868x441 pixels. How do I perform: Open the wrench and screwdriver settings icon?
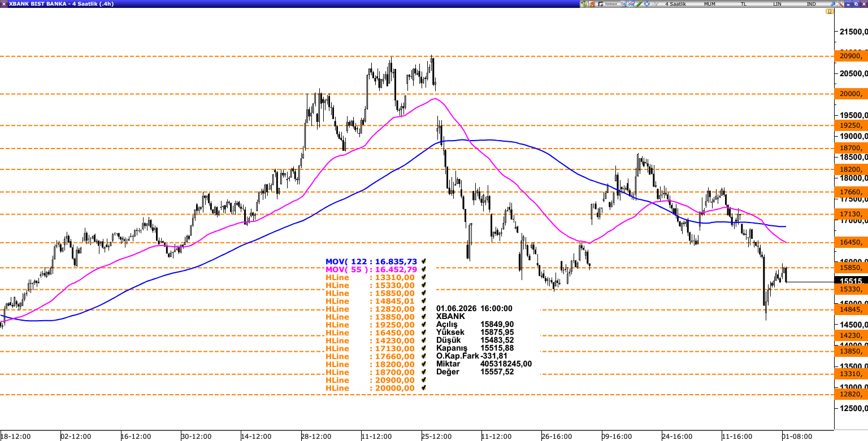point(840,4)
